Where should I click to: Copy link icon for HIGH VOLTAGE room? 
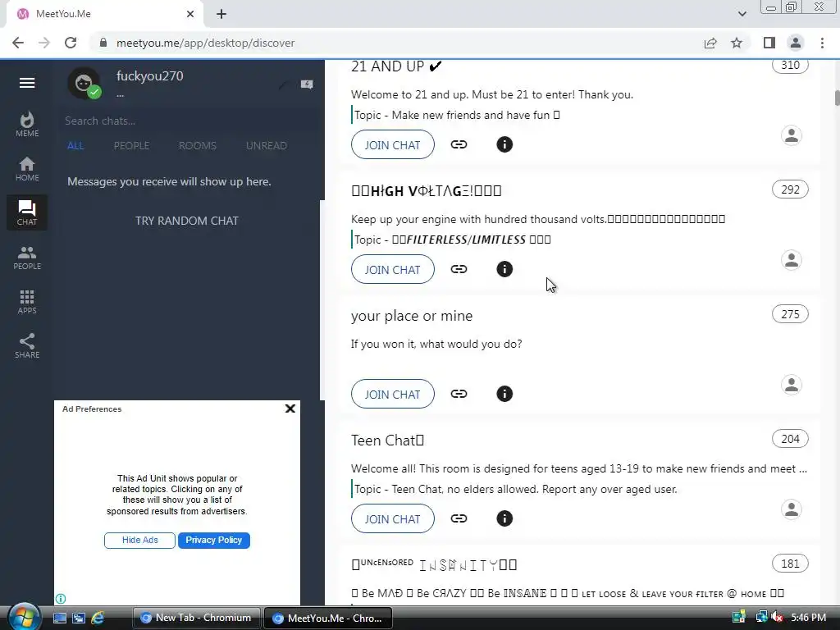[x=459, y=269]
